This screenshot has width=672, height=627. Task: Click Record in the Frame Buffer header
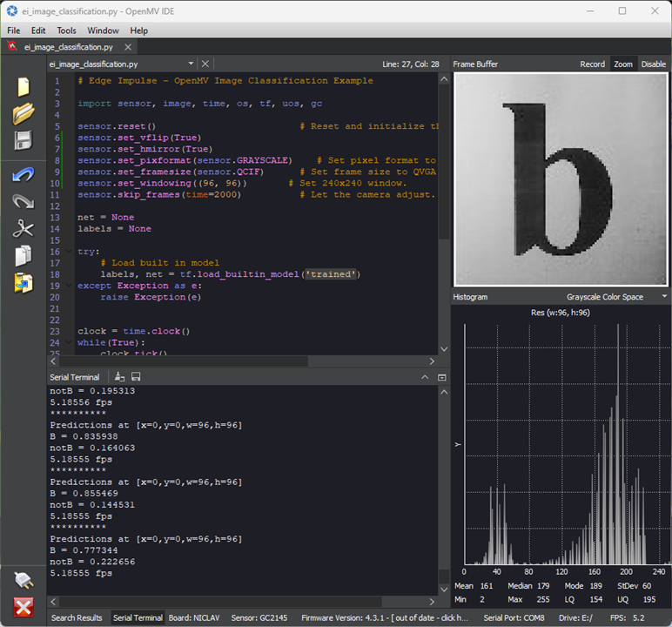click(592, 64)
